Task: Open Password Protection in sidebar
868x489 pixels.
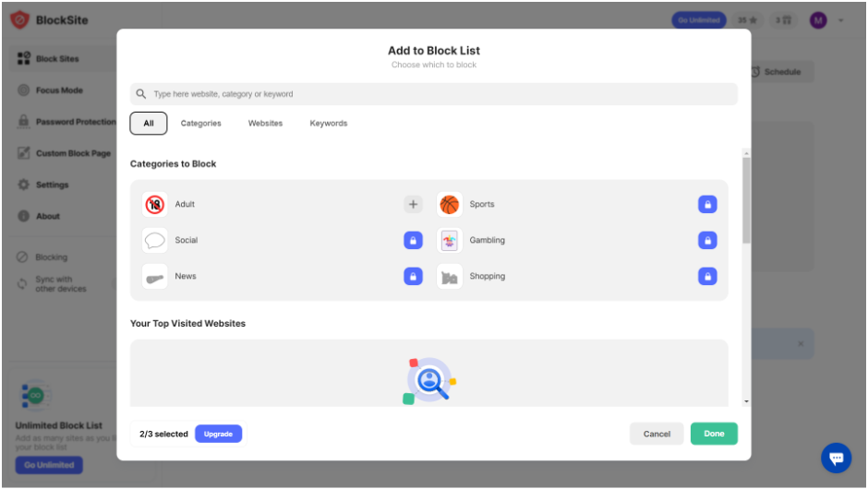Action: [x=66, y=122]
